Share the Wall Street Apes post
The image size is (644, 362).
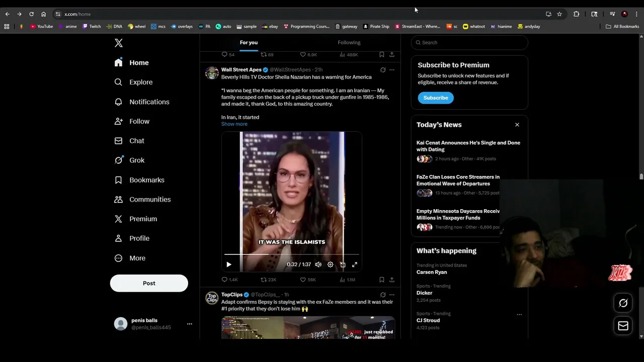(392, 280)
